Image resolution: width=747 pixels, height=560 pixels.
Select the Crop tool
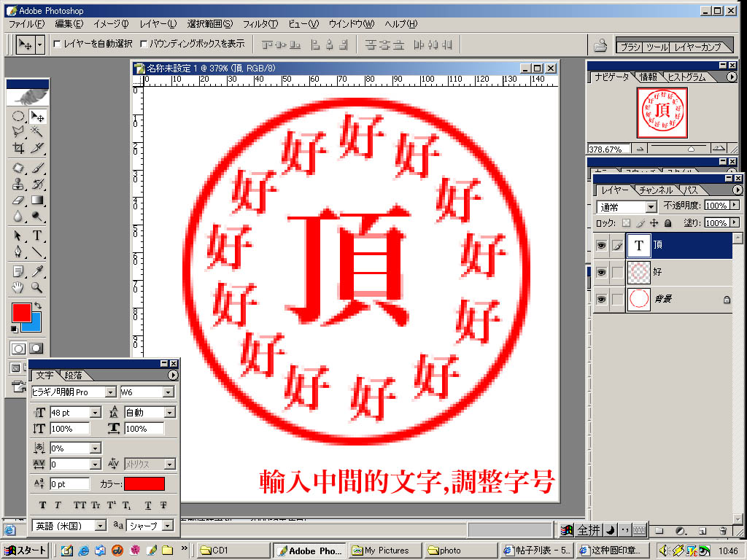(x=18, y=148)
